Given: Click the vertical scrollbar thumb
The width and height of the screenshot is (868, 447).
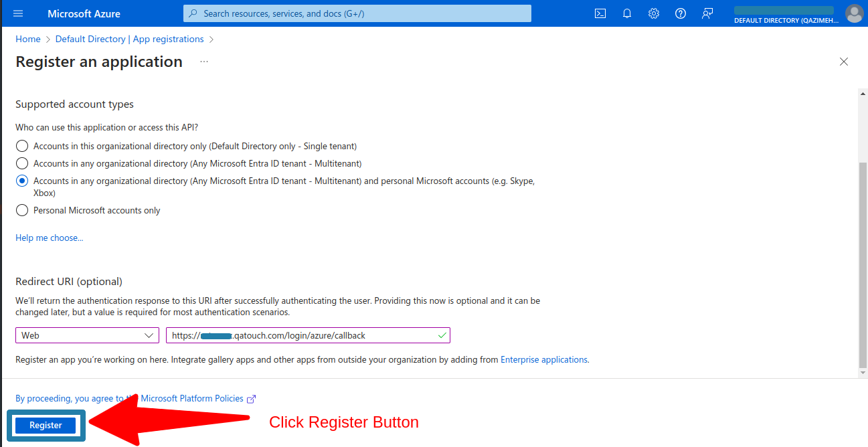Looking at the screenshot, I should click(863, 264).
